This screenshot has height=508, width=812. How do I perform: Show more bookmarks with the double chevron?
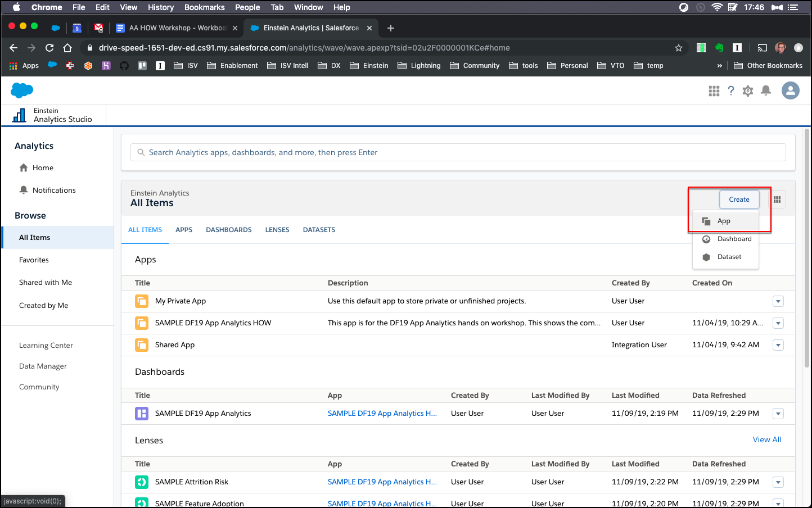click(x=719, y=66)
